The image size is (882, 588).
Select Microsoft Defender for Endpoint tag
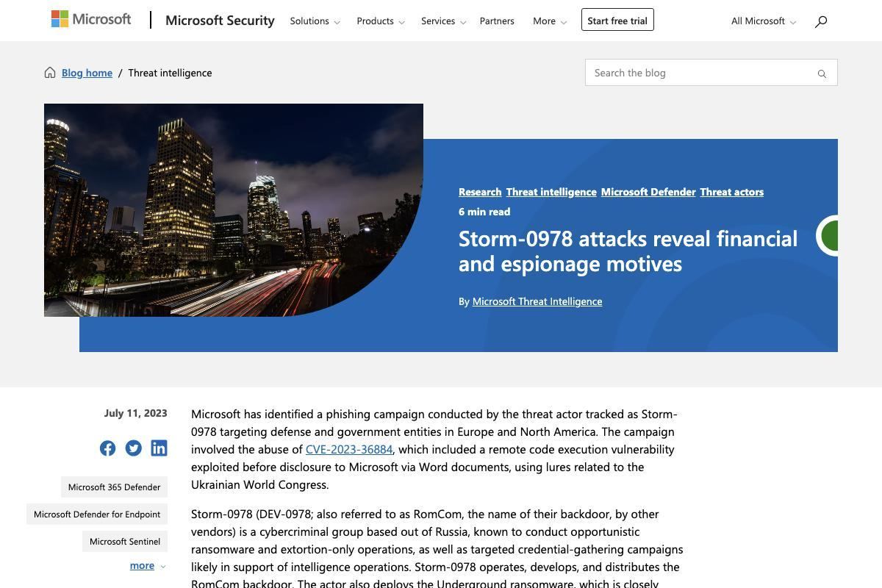tap(97, 514)
